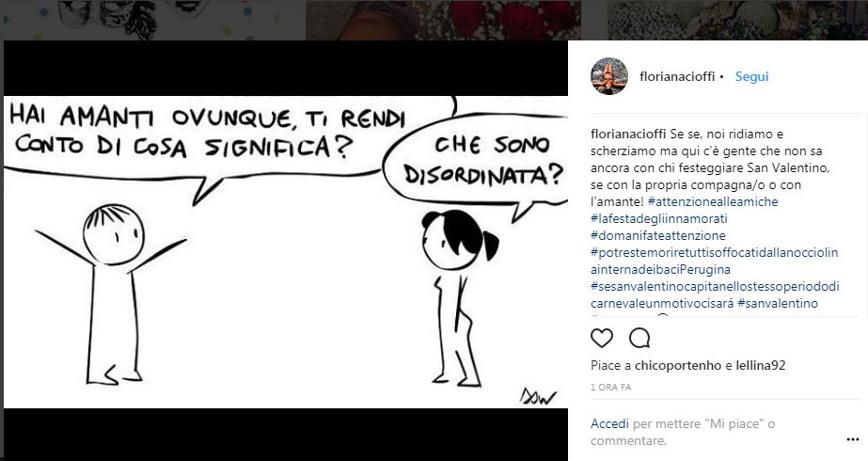Click the stick figure comic image
This screenshot has width=868, height=461.
coord(286,252)
